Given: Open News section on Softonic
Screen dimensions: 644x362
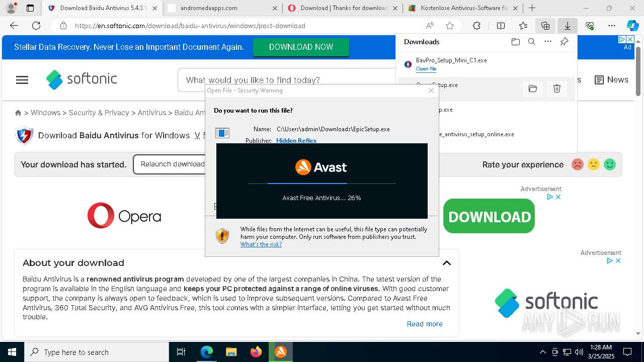Looking at the screenshot, I should (x=611, y=79).
